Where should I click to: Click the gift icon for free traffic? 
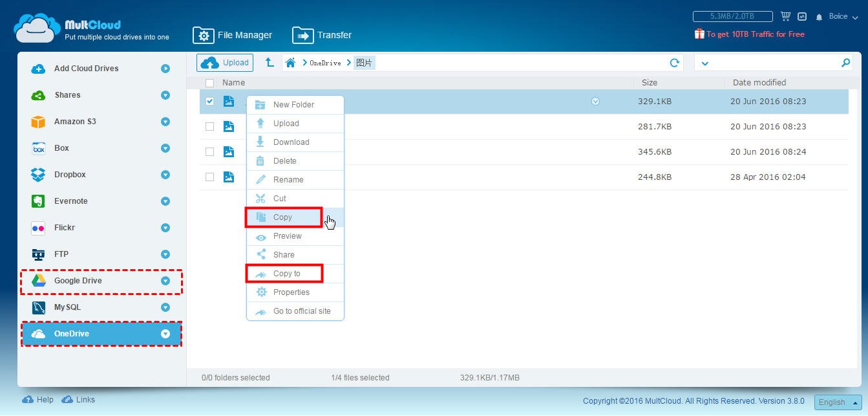[x=699, y=34]
